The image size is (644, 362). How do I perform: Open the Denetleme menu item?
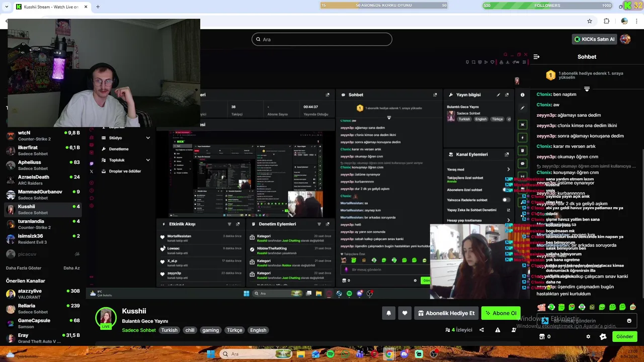[x=119, y=149]
